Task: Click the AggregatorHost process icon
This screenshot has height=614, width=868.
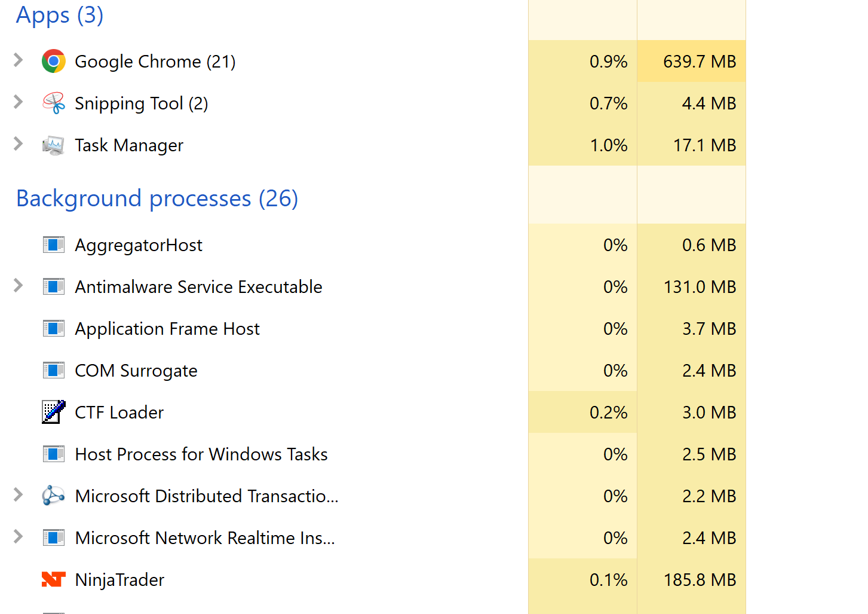Action: coord(54,245)
